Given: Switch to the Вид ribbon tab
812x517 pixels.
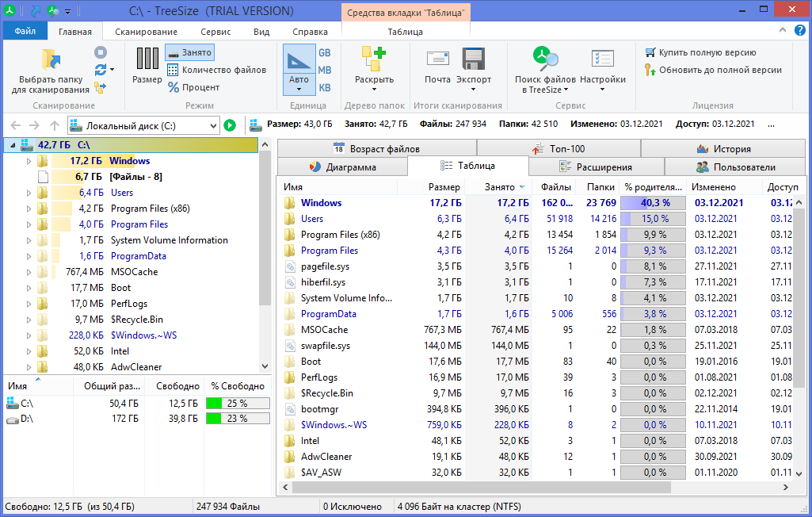Looking at the screenshot, I should coord(261,32).
